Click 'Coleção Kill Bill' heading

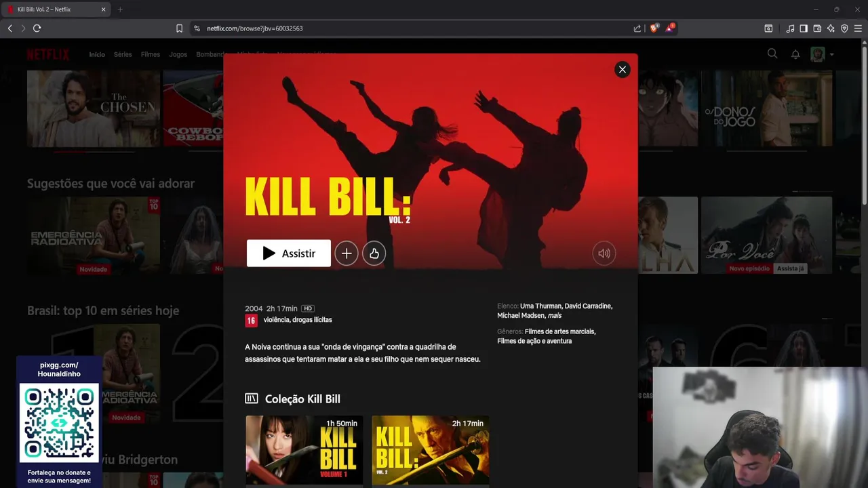(302, 399)
